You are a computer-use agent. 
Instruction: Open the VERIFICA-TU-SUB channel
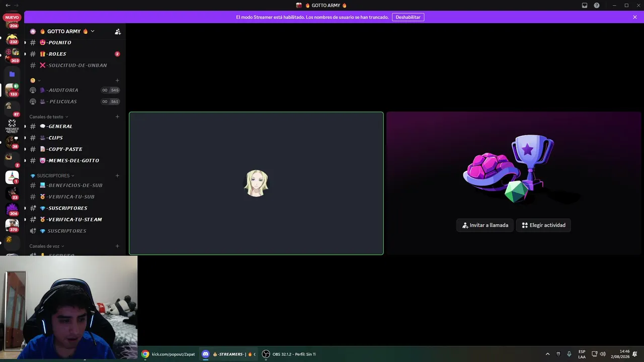(73, 197)
